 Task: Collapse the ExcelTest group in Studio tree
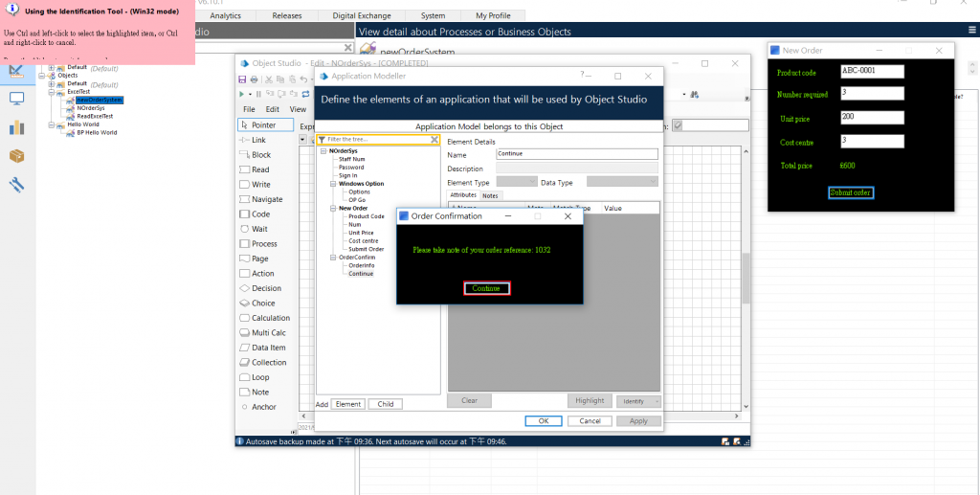[52, 92]
